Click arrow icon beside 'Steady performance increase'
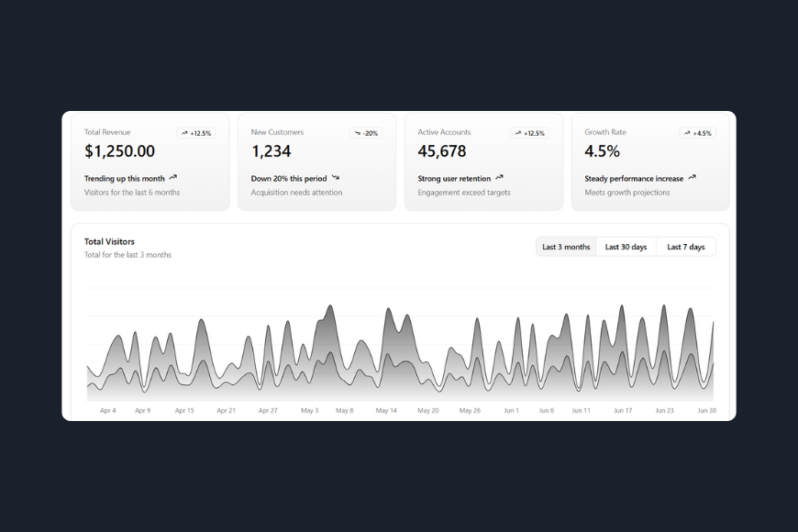 [692, 178]
